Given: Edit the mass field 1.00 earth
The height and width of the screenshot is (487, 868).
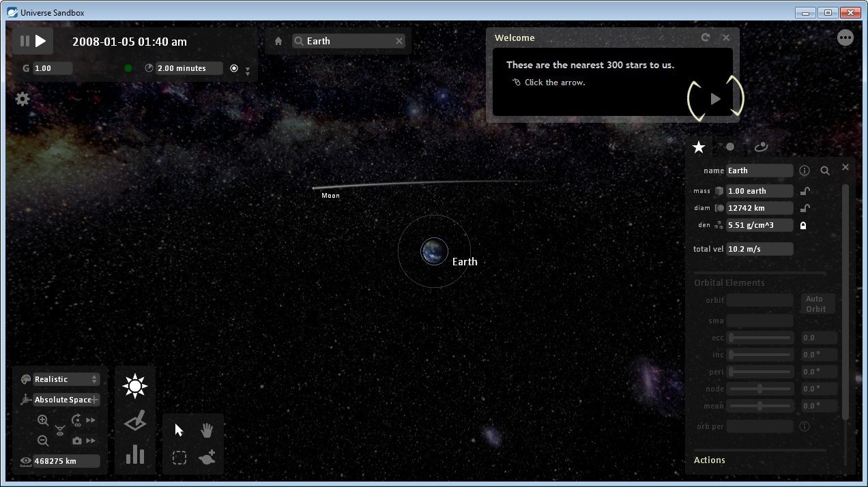Looking at the screenshot, I should 759,191.
